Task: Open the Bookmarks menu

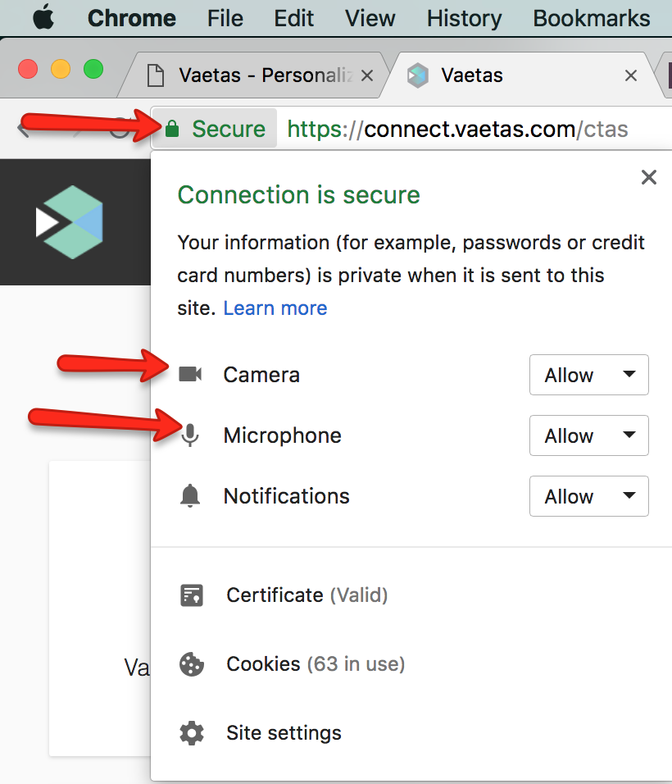Action: [592, 19]
